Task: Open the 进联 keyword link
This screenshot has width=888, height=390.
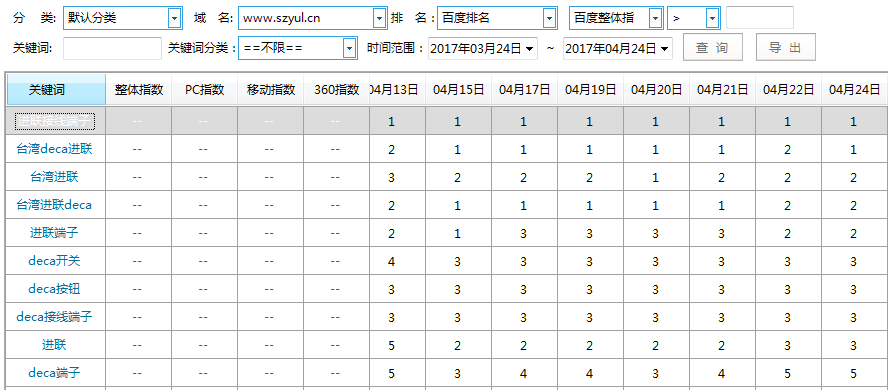Action: 54,345
